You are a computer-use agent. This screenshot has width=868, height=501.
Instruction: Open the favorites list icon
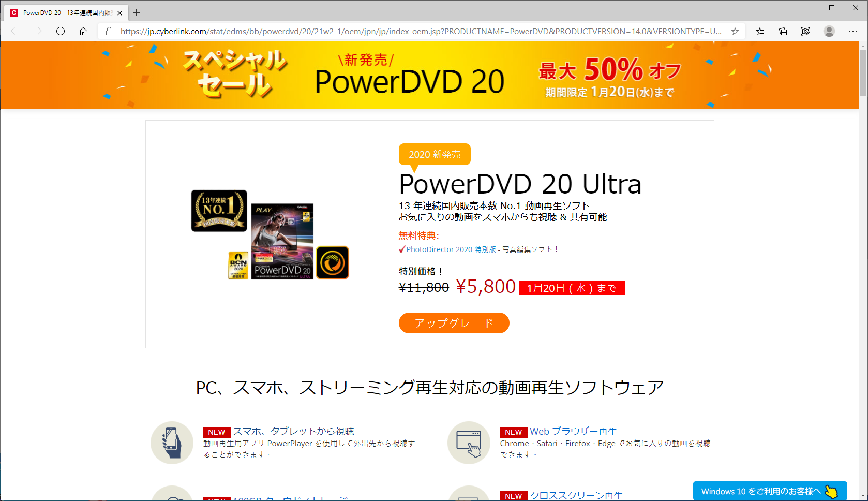tap(760, 31)
